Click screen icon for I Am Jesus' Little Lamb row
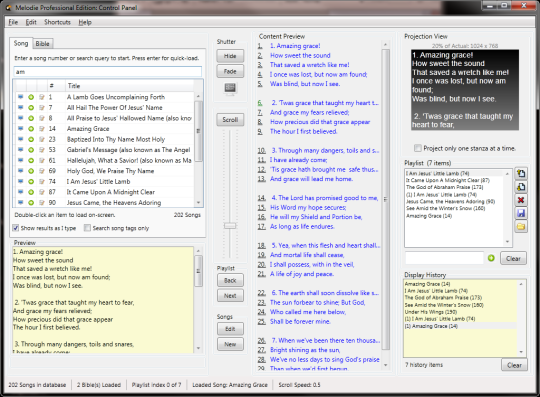This screenshot has width=540, height=397. click(21, 181)
